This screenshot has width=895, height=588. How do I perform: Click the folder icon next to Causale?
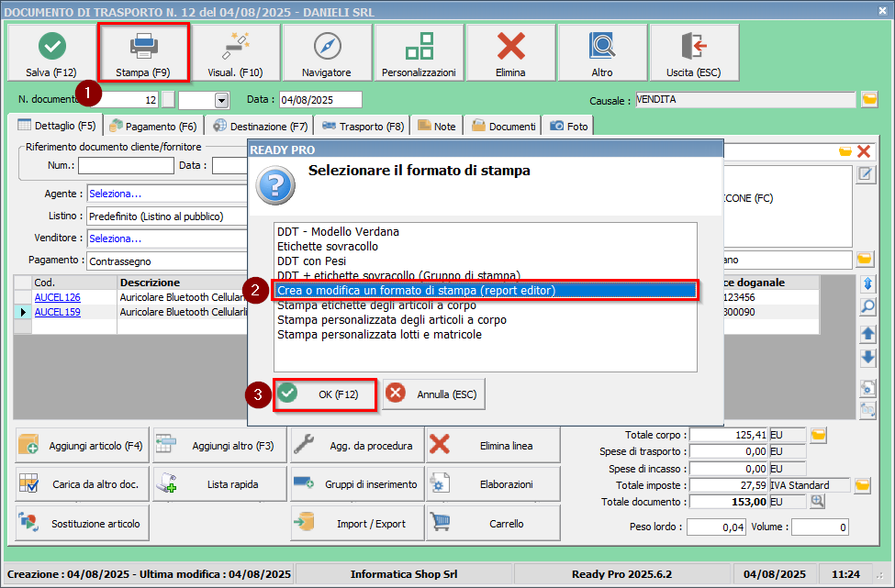pyautogui.click(x=868, y=99)
